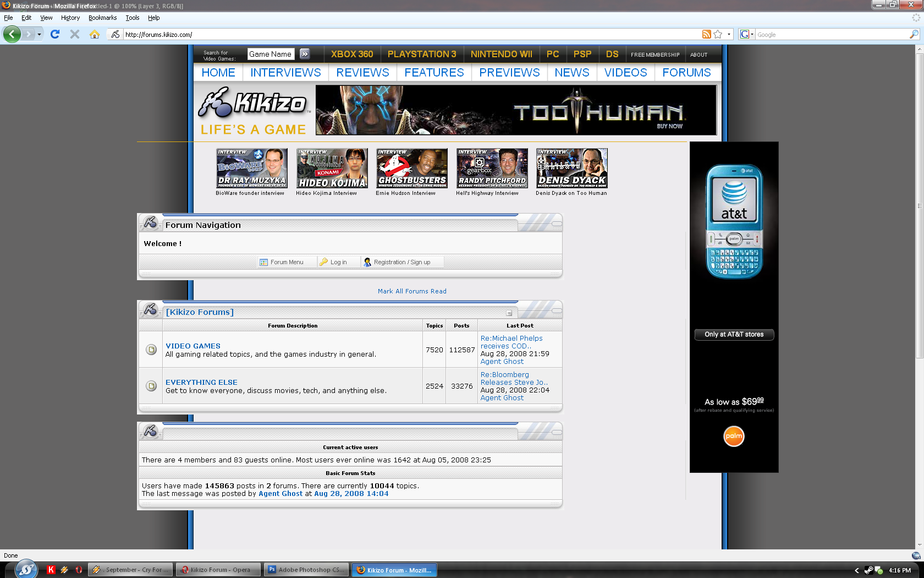Open the Tools menu
The height and width of the screenshot is (578, 924).
tap(133, 18)
